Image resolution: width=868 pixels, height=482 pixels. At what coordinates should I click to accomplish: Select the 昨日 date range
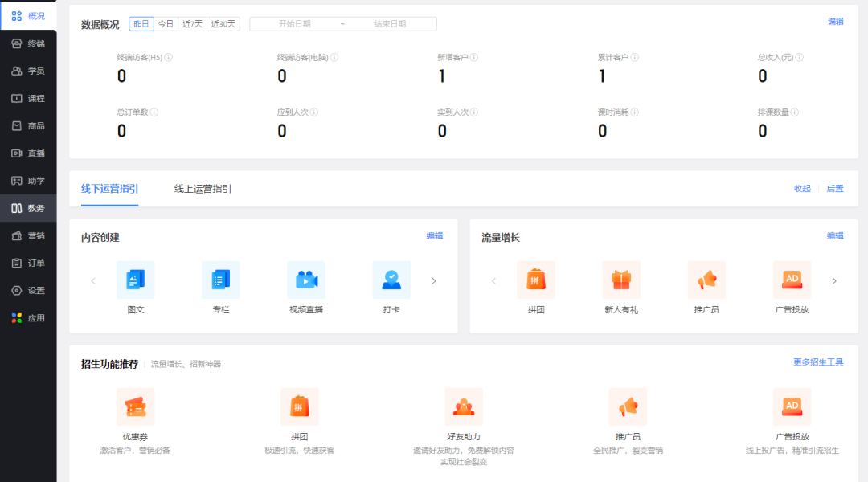coord(141,24)
